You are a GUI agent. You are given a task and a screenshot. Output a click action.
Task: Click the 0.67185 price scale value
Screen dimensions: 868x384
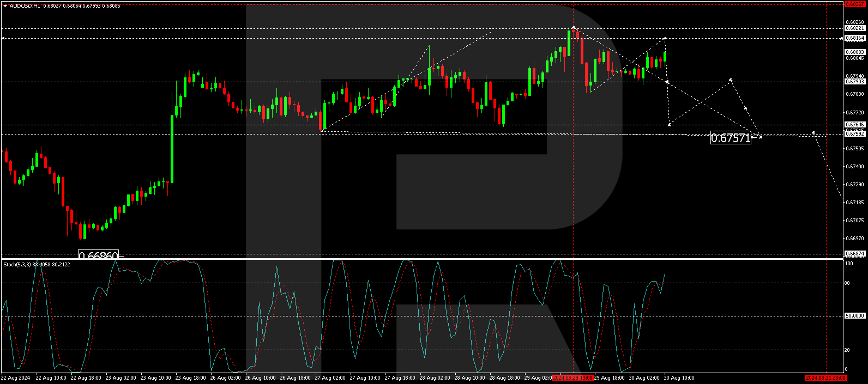(x=855, y=203)
